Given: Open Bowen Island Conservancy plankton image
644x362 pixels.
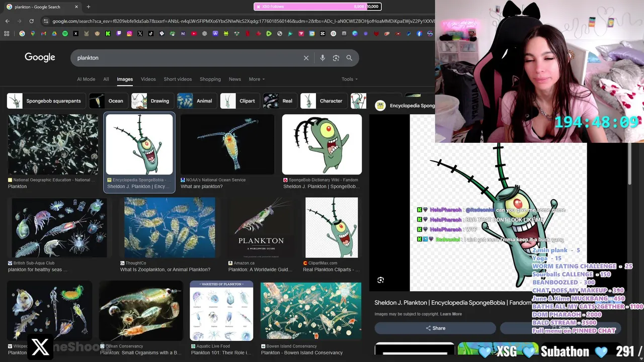Looking at the screenshot, I should [311, 311].
